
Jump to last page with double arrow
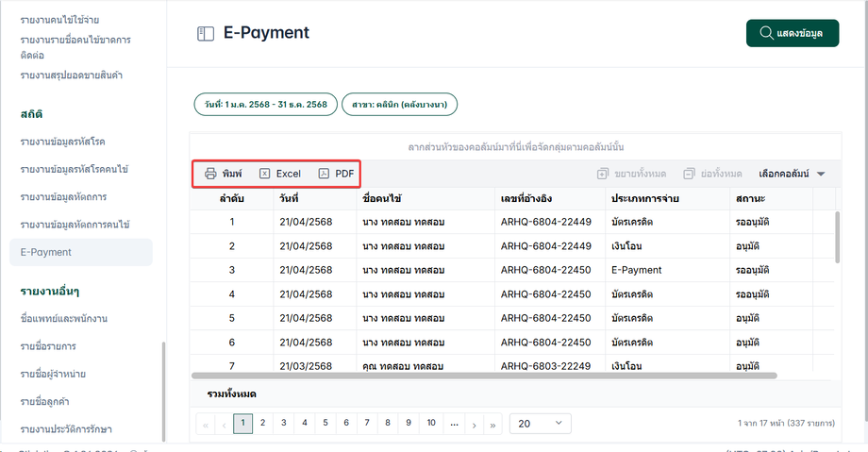(492, 425)
